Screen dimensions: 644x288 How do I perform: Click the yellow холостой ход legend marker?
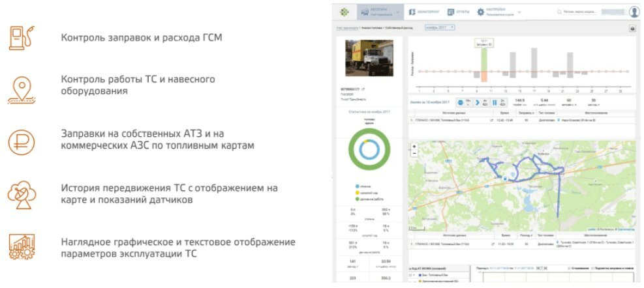(x=358, y=192)
